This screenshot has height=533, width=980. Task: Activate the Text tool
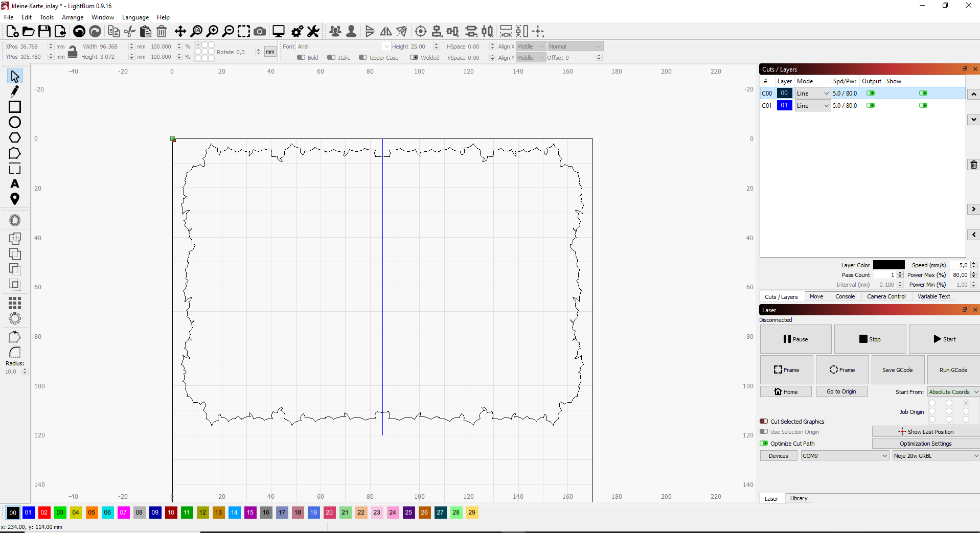click(x=15, y=183)
